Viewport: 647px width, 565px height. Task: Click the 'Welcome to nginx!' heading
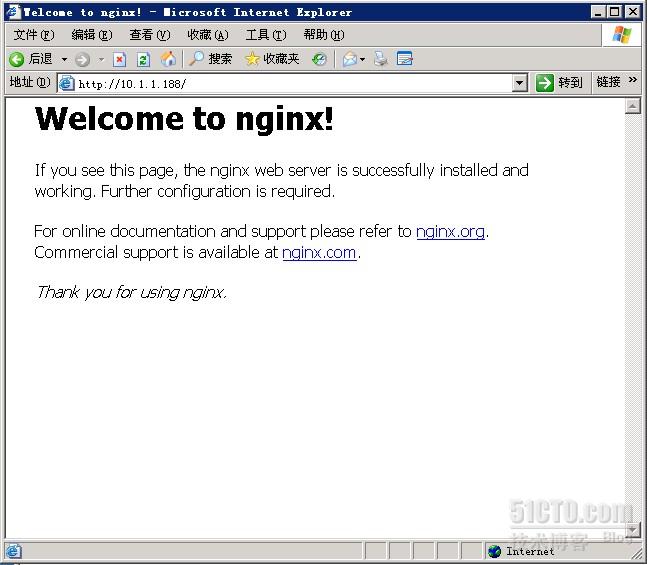click(184, 119)
